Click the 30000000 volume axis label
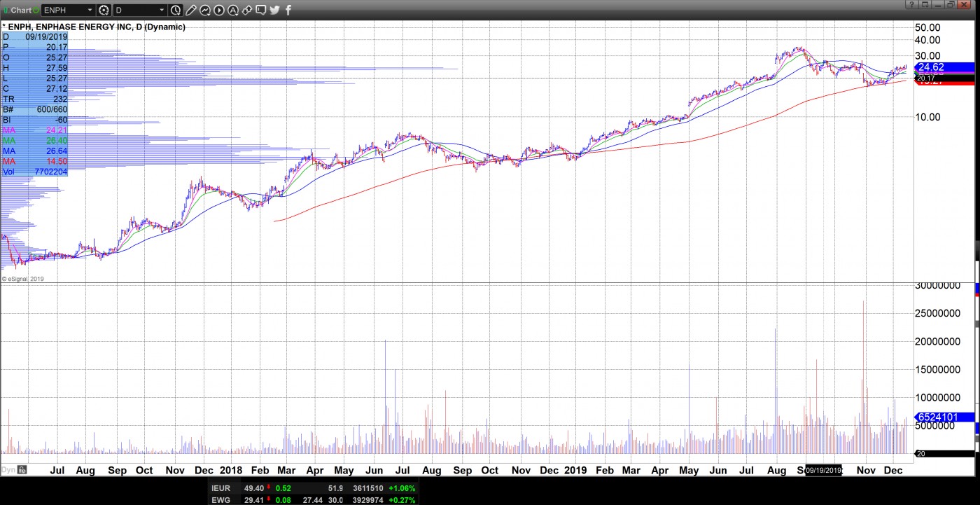The image size is (980, 505). click(938, 285)
